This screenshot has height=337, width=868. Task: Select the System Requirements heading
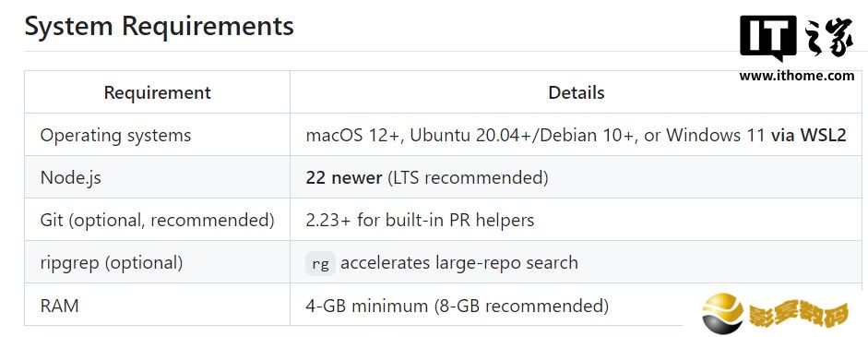pyautogui.click(x=160, y=26)
